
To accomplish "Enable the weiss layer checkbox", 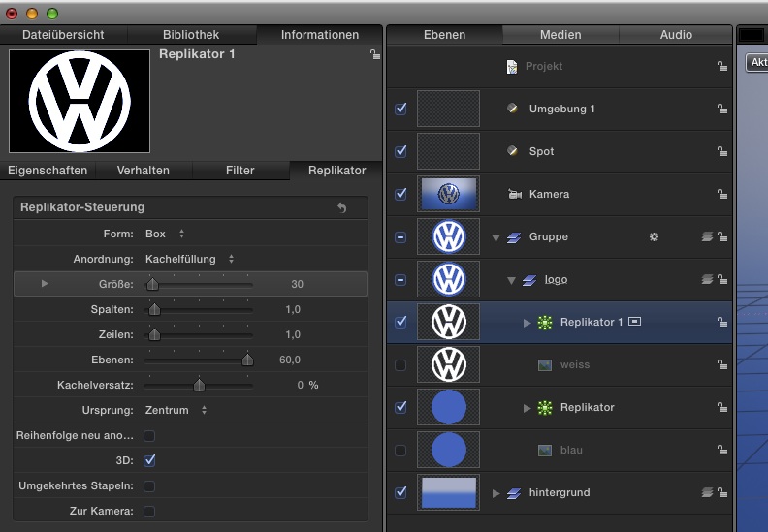I will [400, 365].
